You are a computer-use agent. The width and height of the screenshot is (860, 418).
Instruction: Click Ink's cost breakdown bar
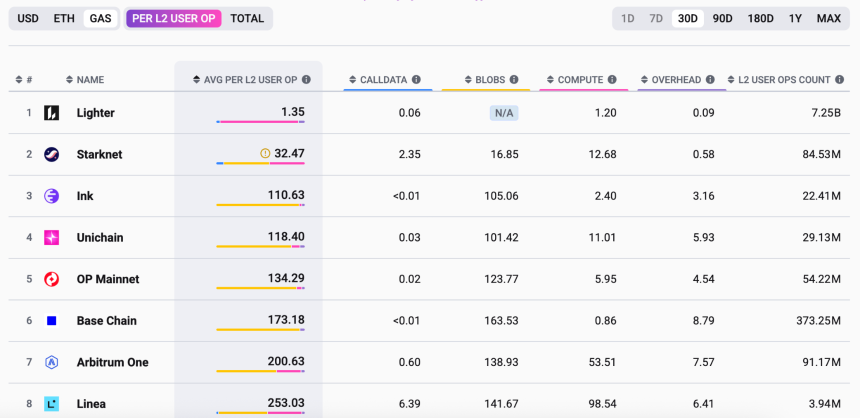(260, 205)
